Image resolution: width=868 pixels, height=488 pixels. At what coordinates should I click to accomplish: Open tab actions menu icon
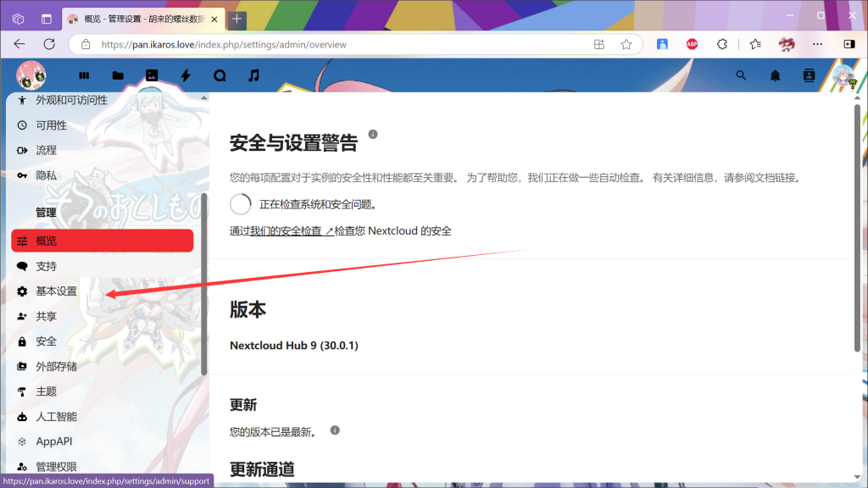pos(47,19)
